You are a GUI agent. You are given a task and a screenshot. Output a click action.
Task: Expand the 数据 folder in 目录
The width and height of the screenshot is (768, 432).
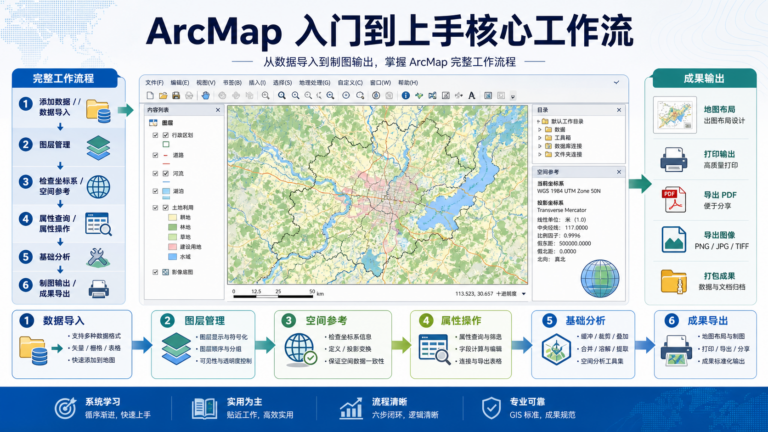coord(540,130)
